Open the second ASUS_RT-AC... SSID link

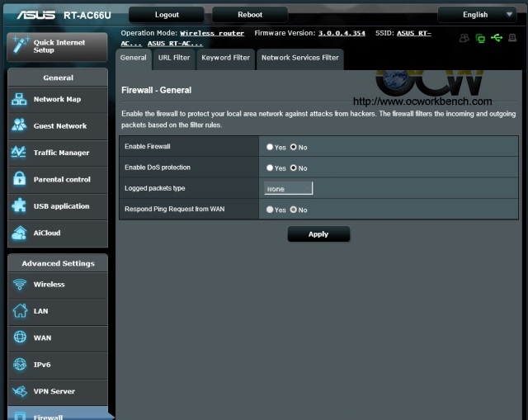(175, 44)
